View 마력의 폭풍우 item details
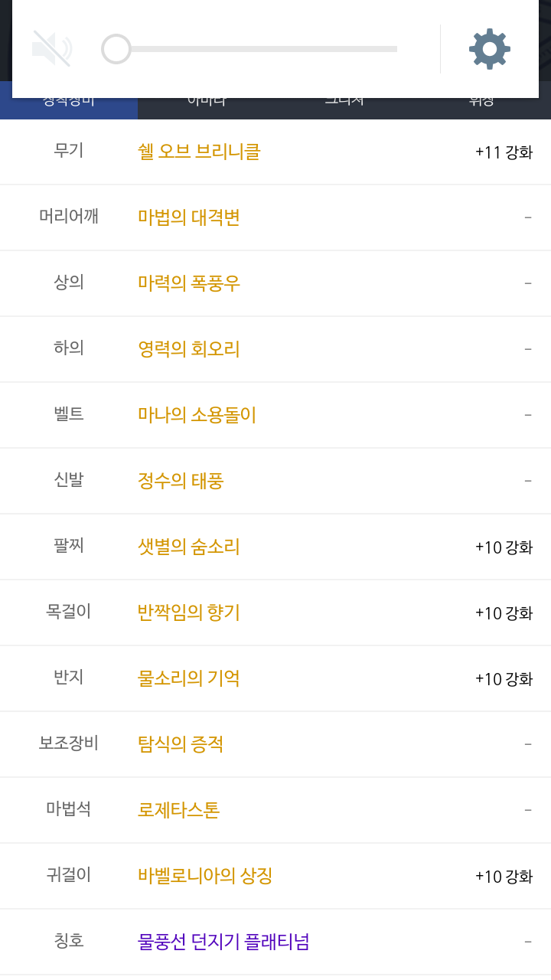 (x=189, y=283)
